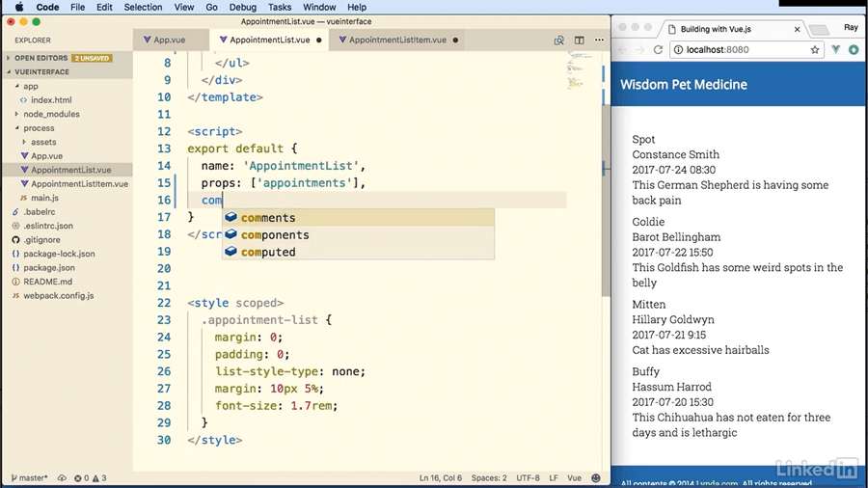Click unsaved dot on AppointmentList.vue tab
This screenshot has height=488, width=868.
tap(319, 40)
